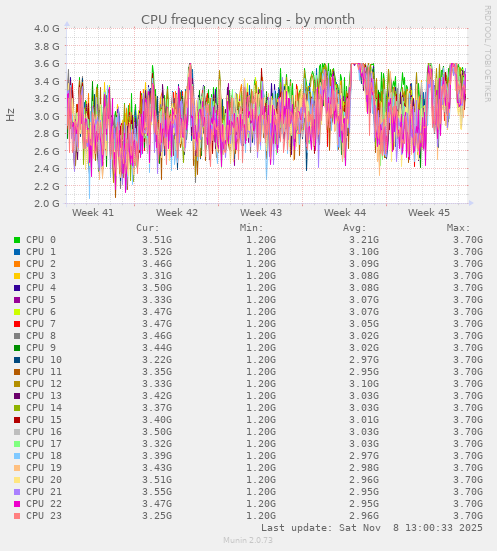497x551 pixels.
Task: Click the CPU 3 yellow legend swatch
Action: point(17,276)
